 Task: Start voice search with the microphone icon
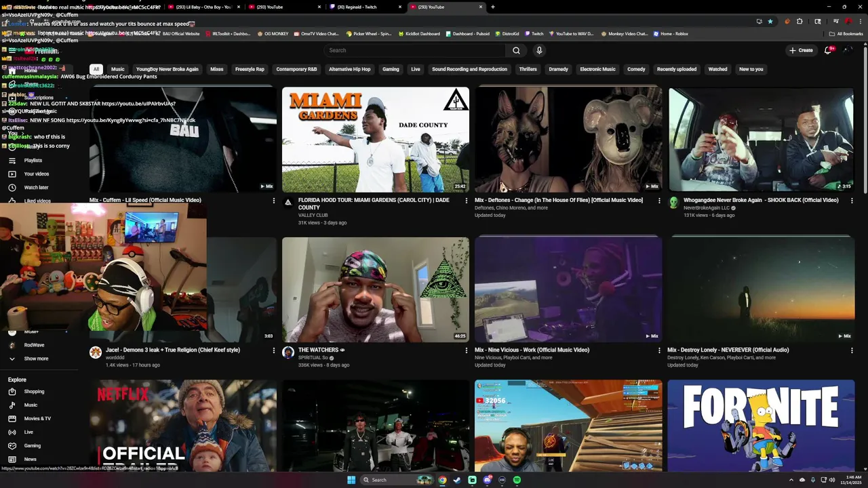coord(539,50)
